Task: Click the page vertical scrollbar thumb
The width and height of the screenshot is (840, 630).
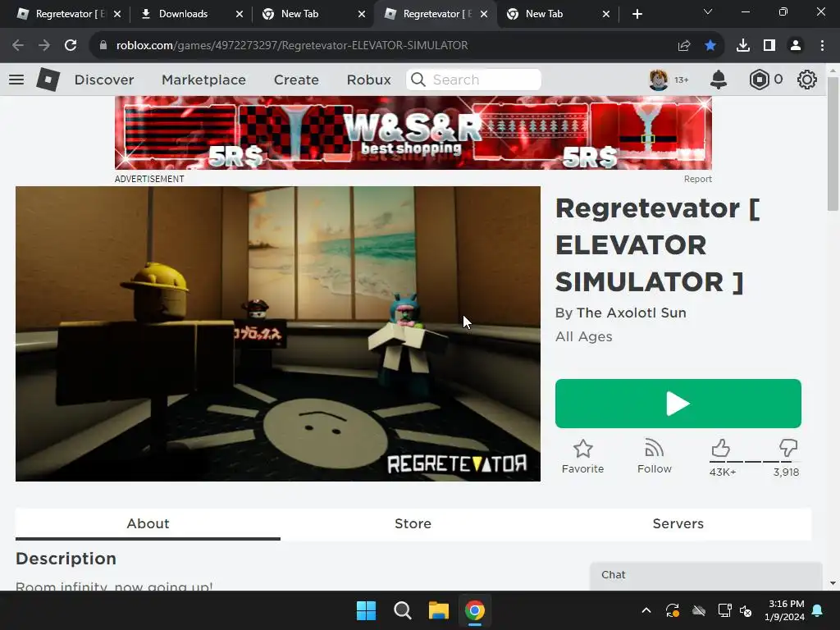Action: coord(833,144)
